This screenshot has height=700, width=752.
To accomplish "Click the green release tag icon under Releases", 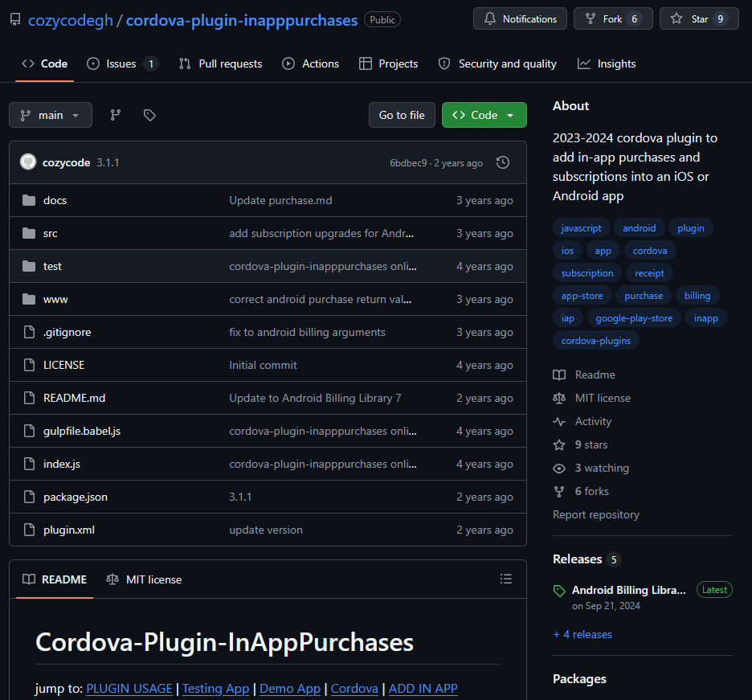I will tap(558, 589).
